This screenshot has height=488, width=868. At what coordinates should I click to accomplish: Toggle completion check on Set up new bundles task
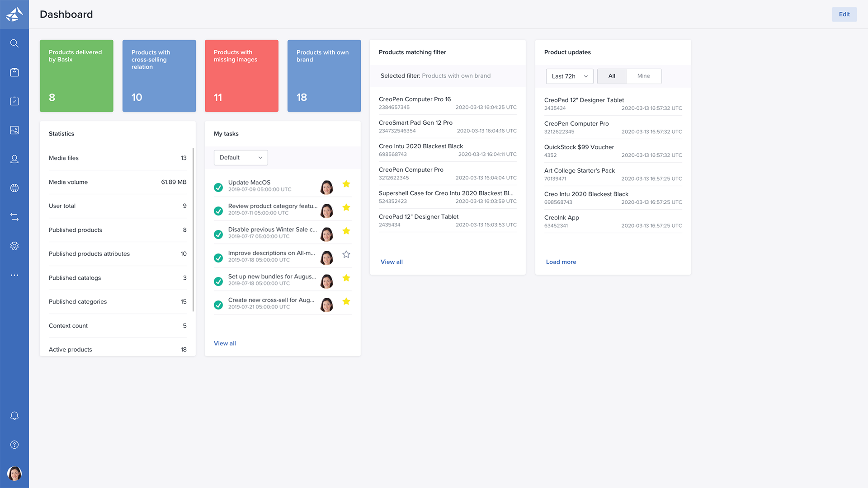click(x=218, y=282)
